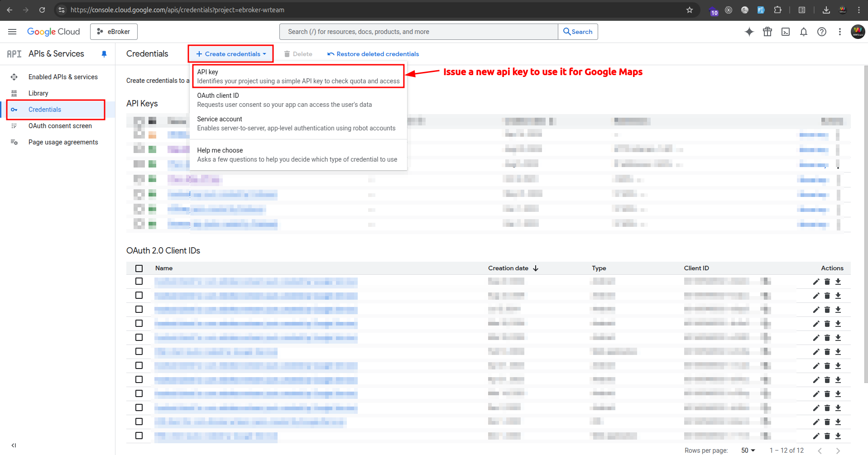Open the free trial gift icon

pos(767,32)
